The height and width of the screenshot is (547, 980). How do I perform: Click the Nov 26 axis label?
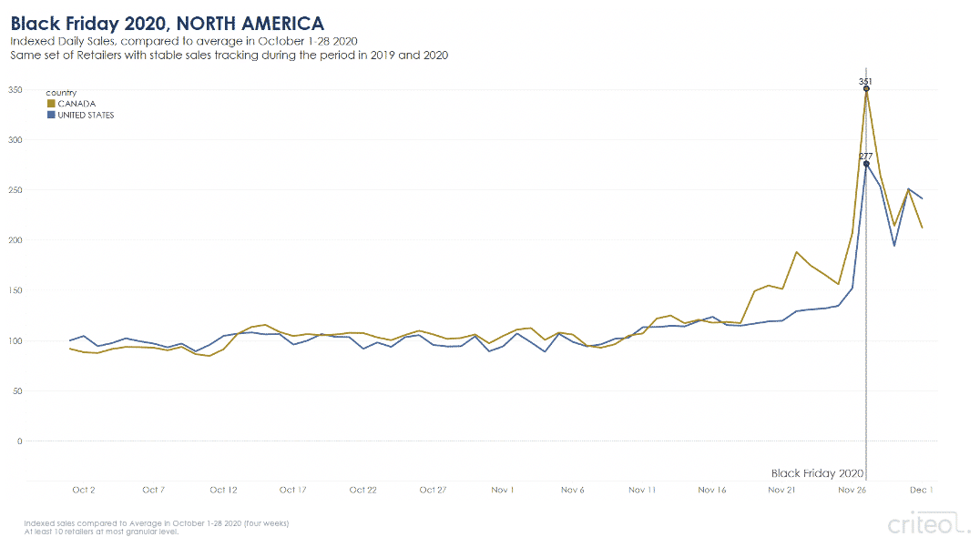click(x=852, y=491)
